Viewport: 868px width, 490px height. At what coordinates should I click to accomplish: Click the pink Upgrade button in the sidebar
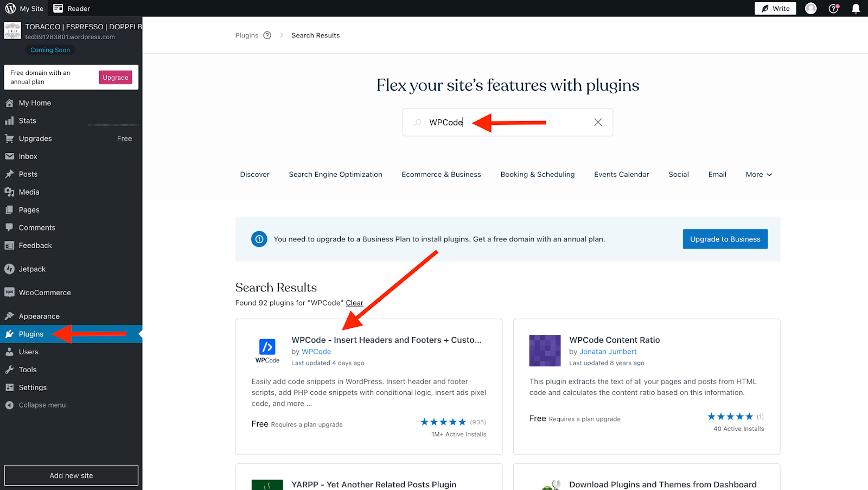(x=116, y=77)
